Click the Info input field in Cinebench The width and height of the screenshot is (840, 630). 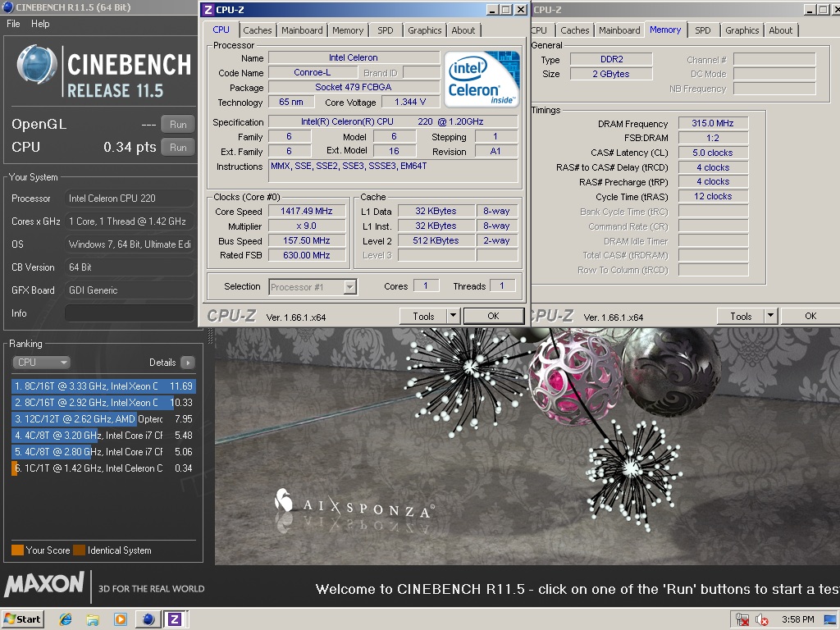point(129,313)
